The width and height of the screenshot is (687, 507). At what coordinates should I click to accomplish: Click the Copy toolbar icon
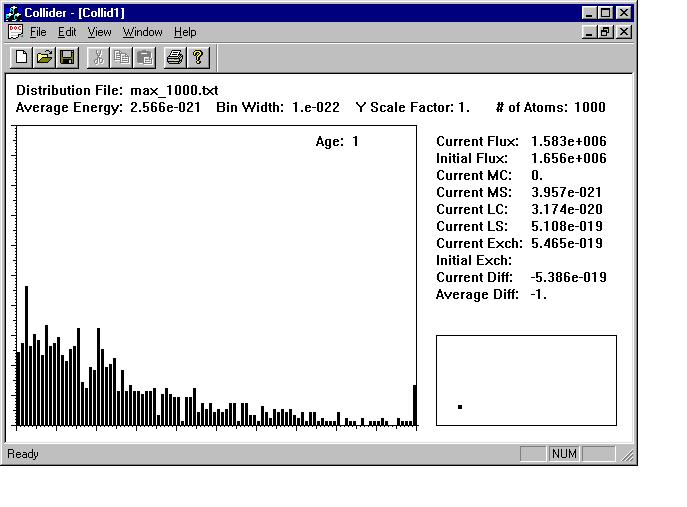(x=121, y=58)
